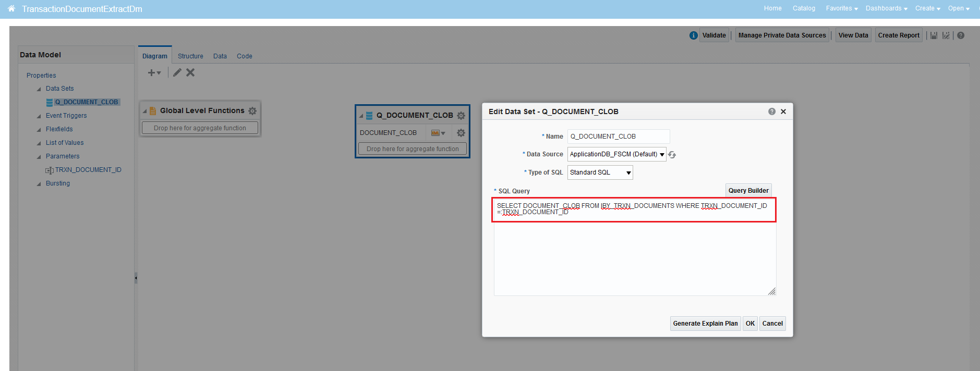Viewport: 980px width, 371px height.
Task: Open Catalog from the top bar
Action: tap(804, 8)
